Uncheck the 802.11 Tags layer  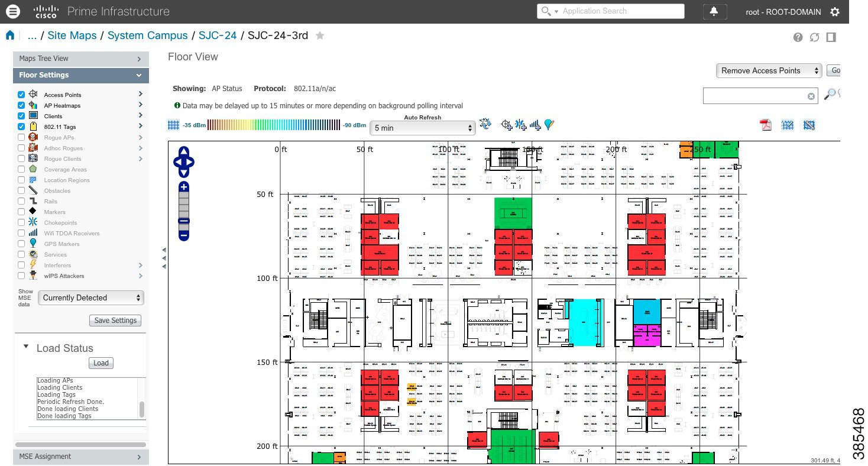(x=21, y=126)
